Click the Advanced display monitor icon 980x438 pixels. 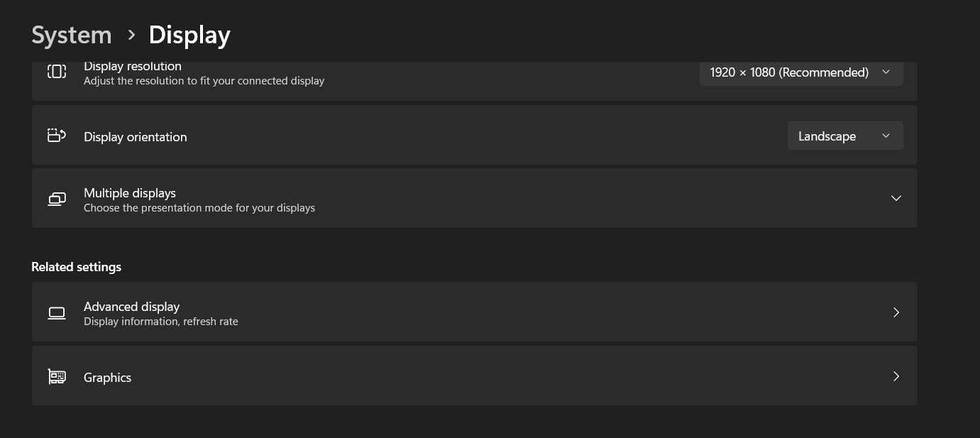click(56, 312)
